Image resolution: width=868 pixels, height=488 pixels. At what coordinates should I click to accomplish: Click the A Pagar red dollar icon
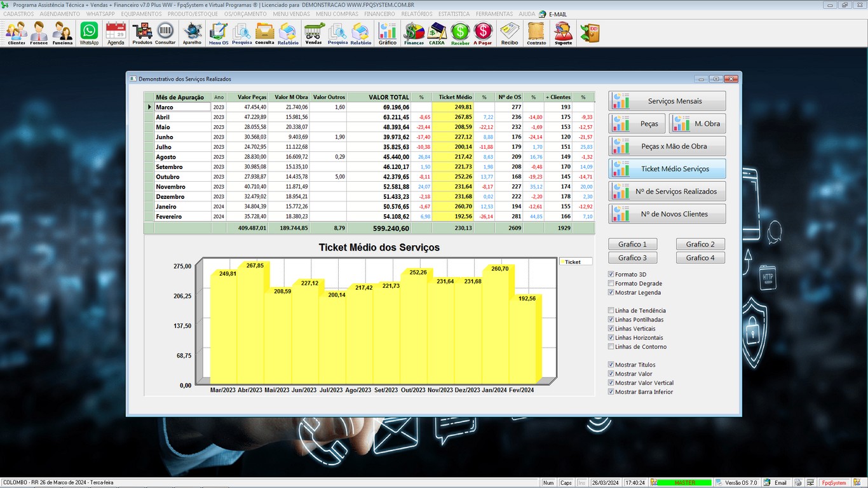483,32
